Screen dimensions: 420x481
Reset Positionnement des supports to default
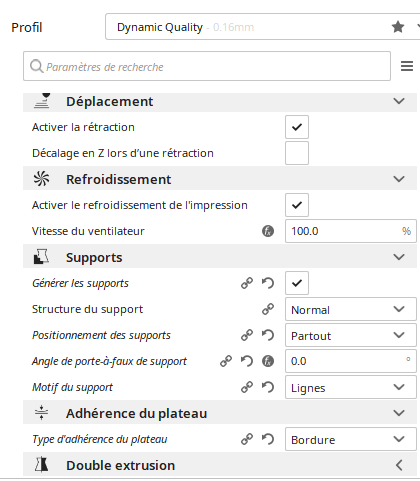tap(268, 335)
